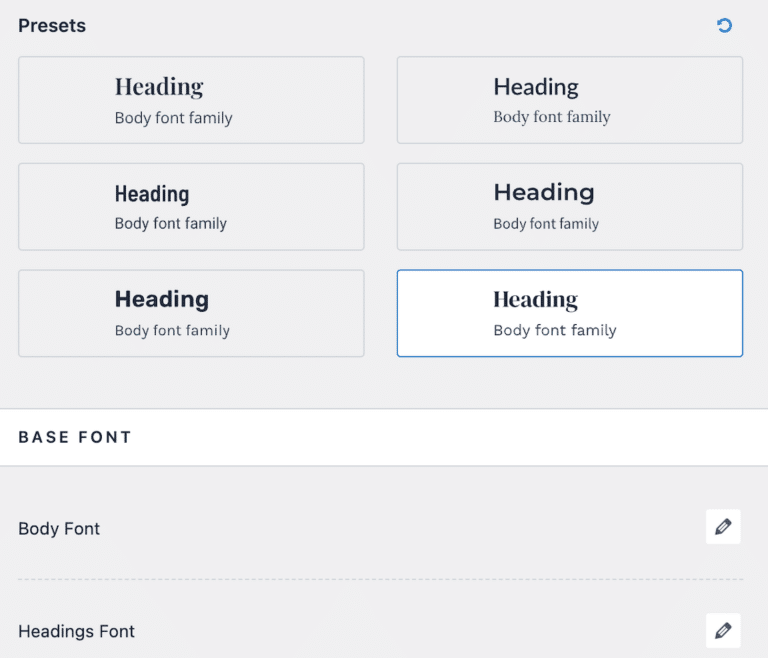
Task: Click 'Heading' text in the selected preset
Action: point(535,300)
